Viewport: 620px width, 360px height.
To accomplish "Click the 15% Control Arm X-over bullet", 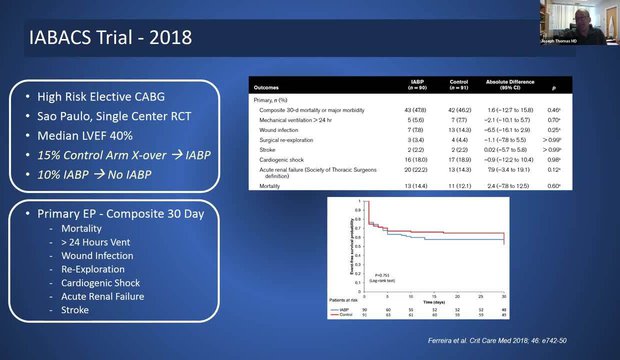I will [124, 155].
